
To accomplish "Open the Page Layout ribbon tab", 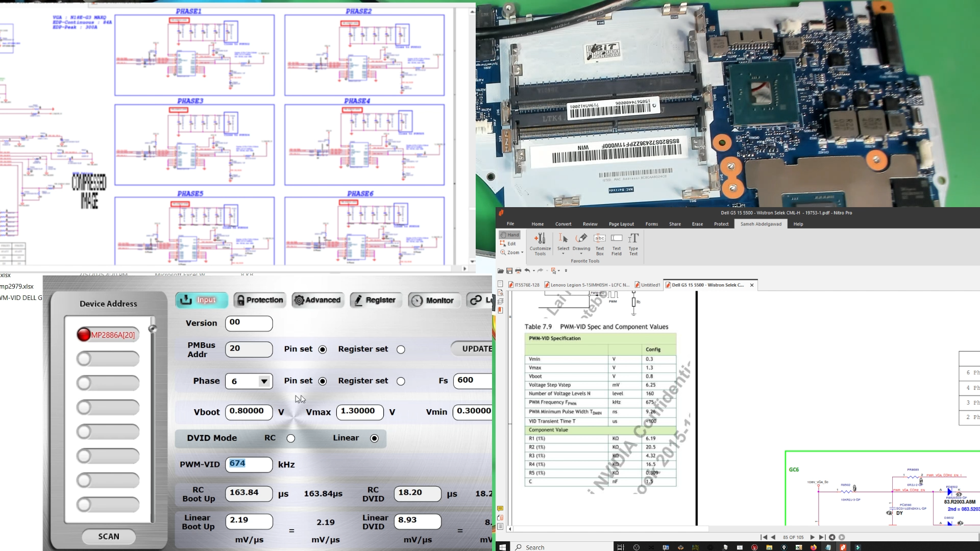I will [621, 224].
